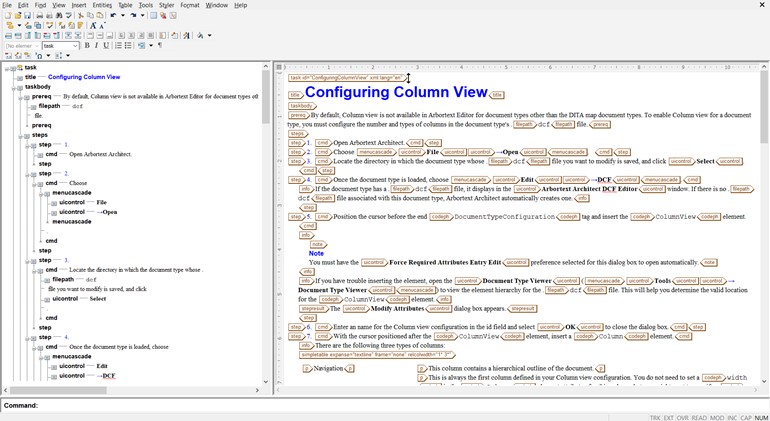Select the uicontrol Select tree row
The image size is (770, 421).
tap(79, 299)
